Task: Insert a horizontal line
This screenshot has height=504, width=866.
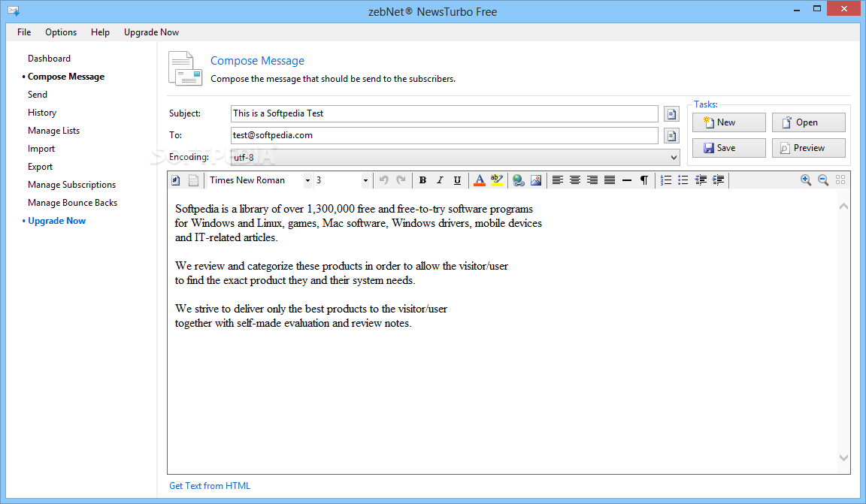Action: click(627, 180)
